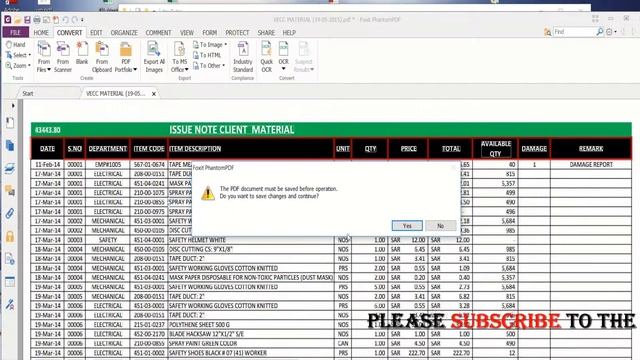The image size is (640, 360).
Task: Click the Undo arrow in quick access toolbar
Action: 65,20
